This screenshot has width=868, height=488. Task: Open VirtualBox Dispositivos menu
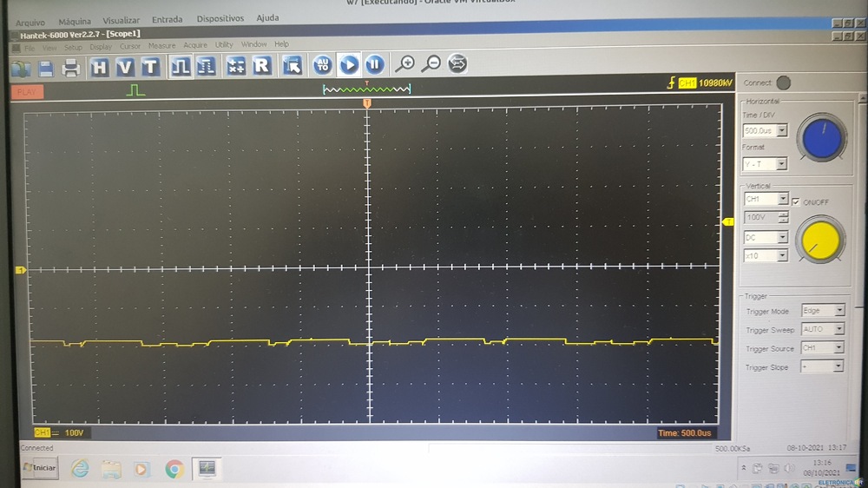(x=220, y=18)
